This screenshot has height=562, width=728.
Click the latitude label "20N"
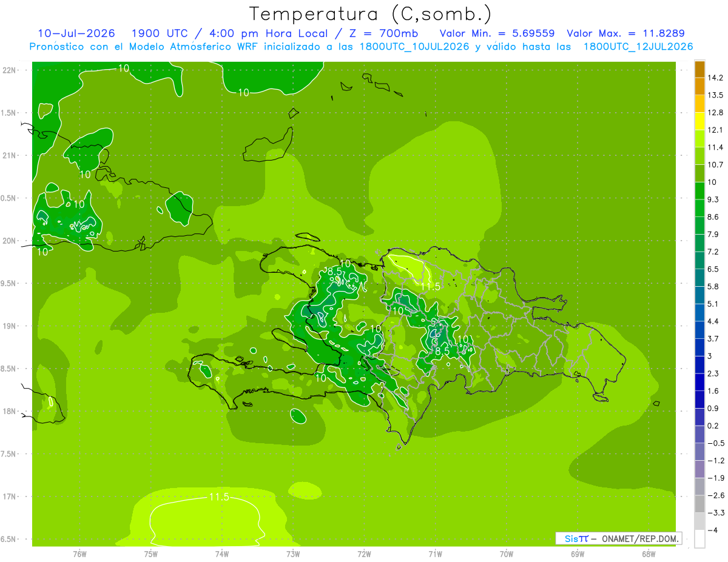tap(10, 241)
